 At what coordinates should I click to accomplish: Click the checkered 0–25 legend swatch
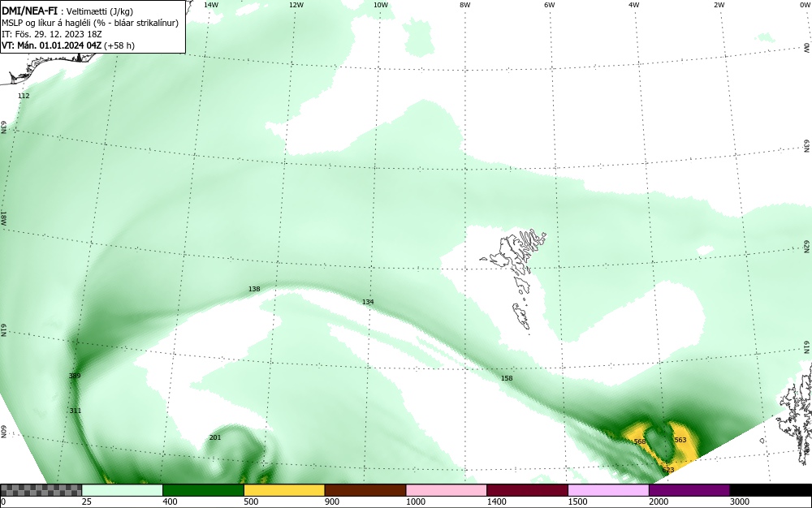(41, 490)
